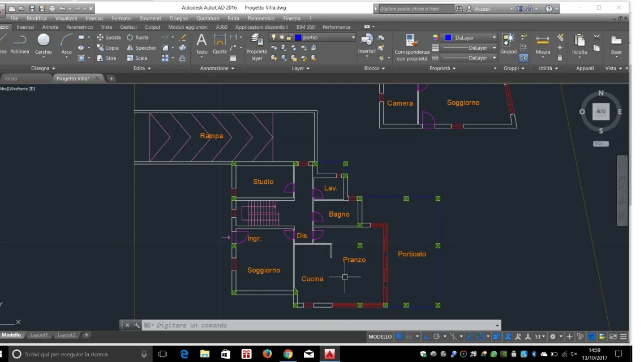Click the MODELLO status bar button
This screenshot has width=644, height=362.
380,337
